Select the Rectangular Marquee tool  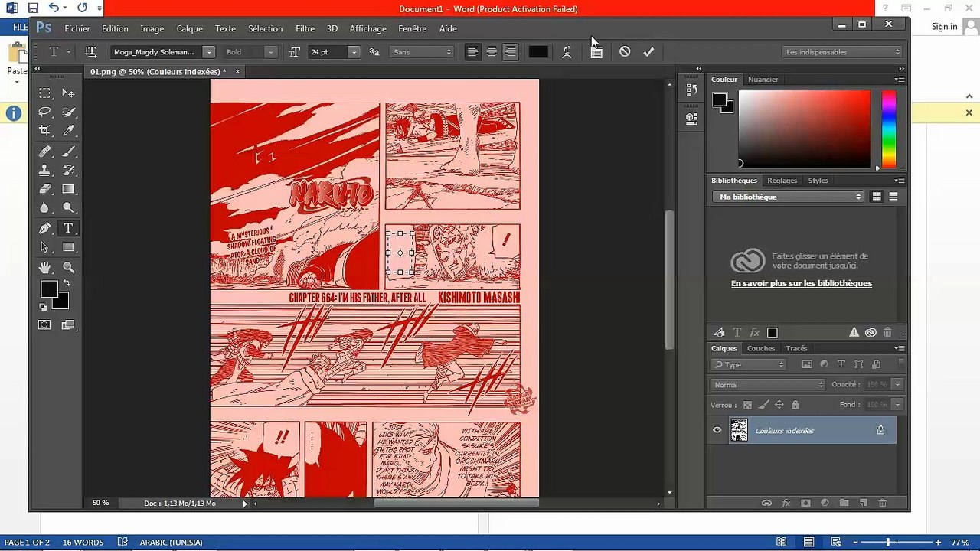45,93
